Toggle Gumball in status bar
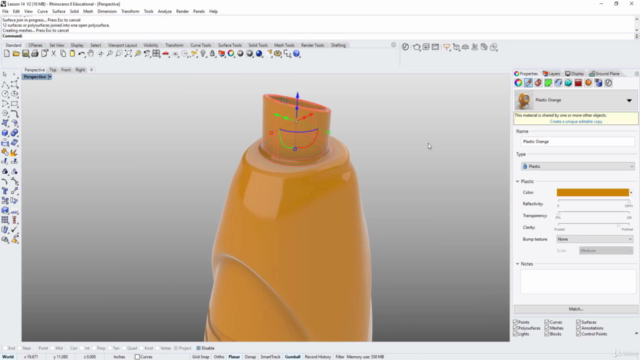This screenshot has height=360, width=640. pos(292,357)
